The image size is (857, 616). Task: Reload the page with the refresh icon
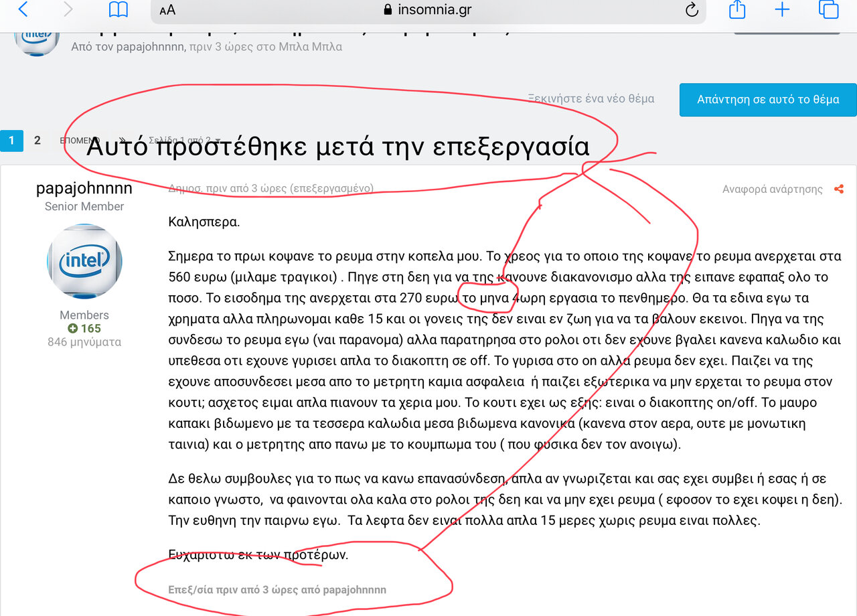pos(692,10)
